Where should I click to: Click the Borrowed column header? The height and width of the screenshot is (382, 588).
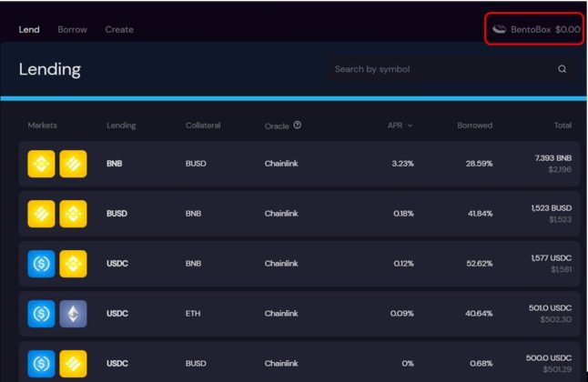pyautogui.click(x=475, y=126)
